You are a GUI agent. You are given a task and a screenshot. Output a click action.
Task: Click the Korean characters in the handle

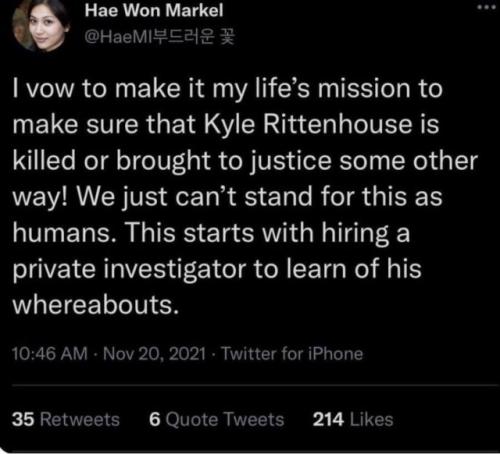point(194,37)
